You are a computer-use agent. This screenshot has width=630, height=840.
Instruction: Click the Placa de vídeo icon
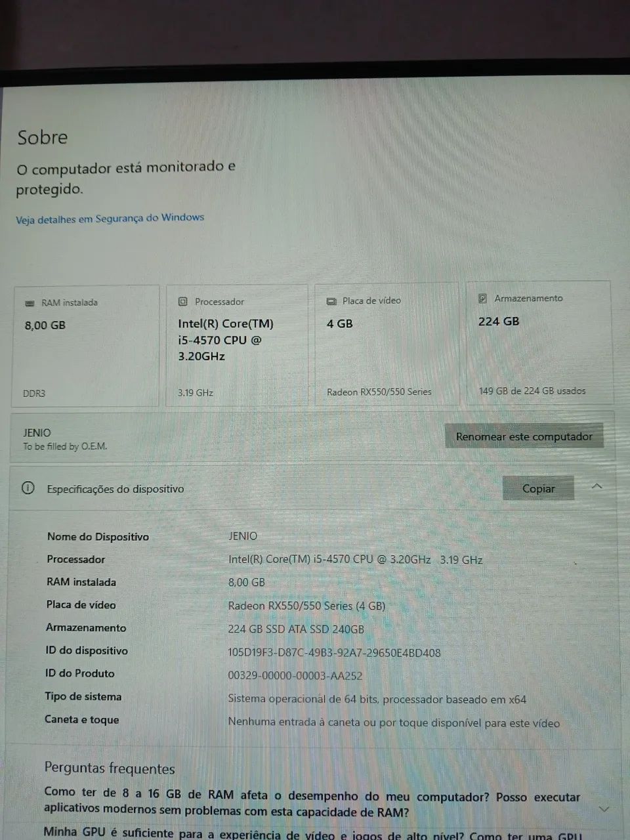click(331, 301)
